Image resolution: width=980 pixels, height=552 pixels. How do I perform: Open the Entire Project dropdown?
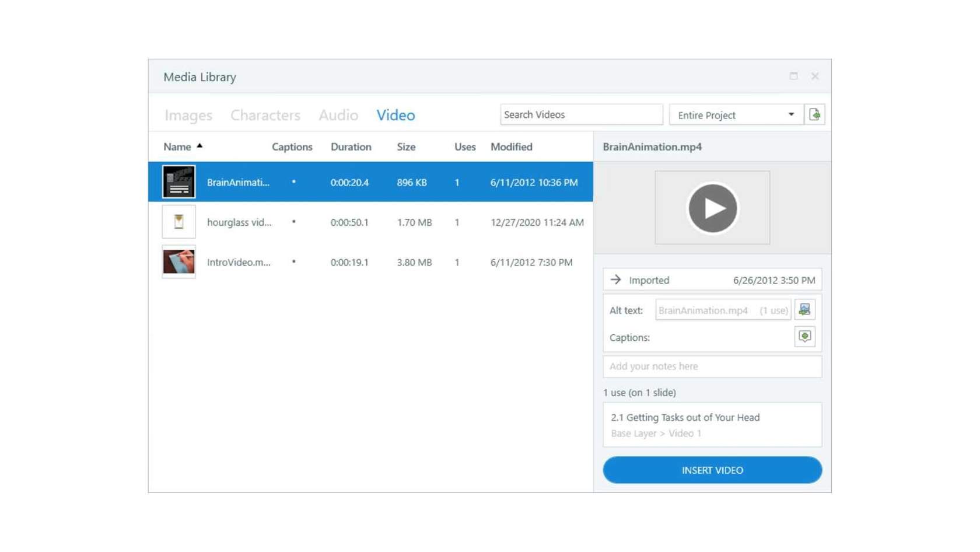[x=736, y=115]
